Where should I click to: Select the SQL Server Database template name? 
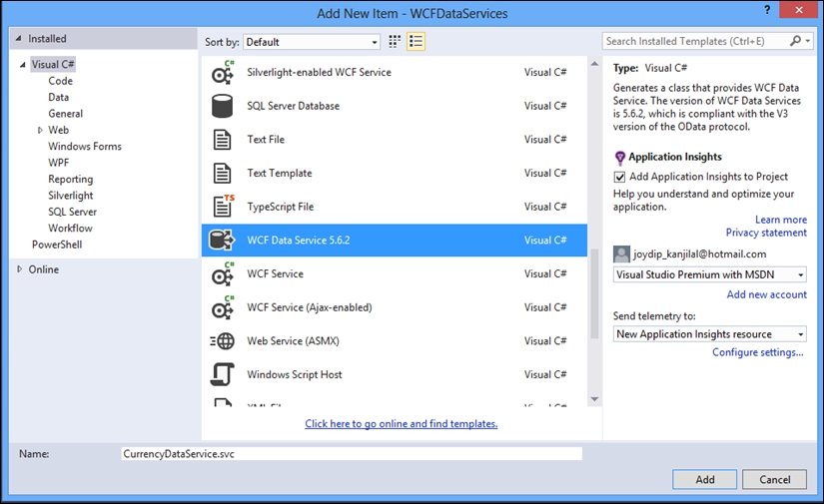click(x=294, y=106)
